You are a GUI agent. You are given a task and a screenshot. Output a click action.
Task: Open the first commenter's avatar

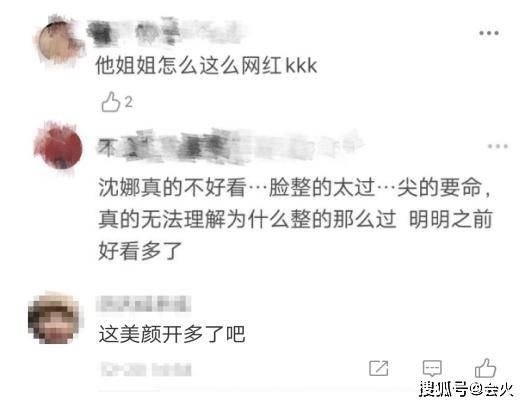point(59,41)
